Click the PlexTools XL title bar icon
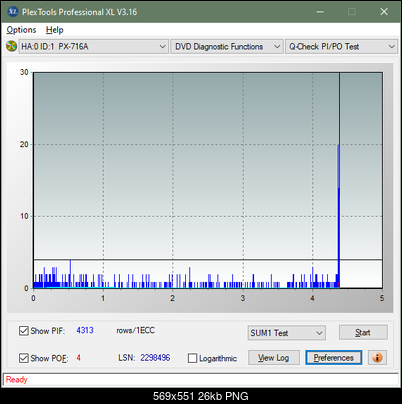Screen dimensions: 402x404 12,12
